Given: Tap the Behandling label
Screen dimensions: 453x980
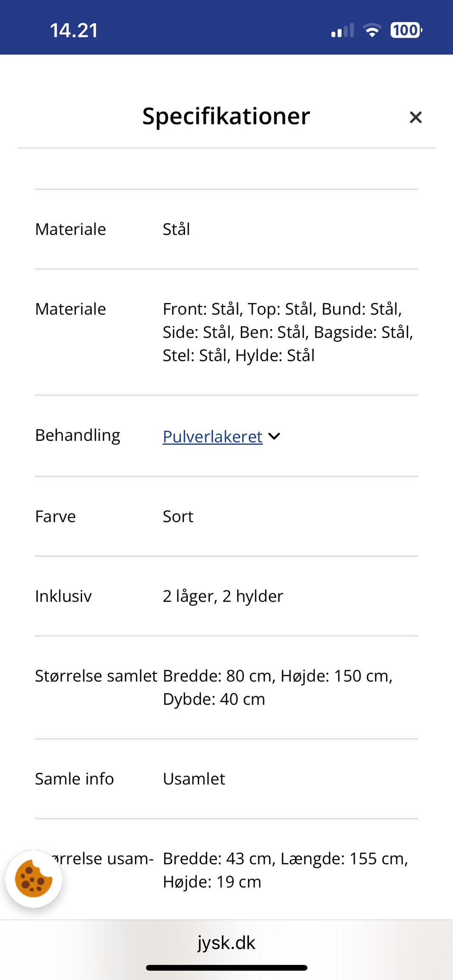Looking at the screenshot, I should (x=78, y=435).
